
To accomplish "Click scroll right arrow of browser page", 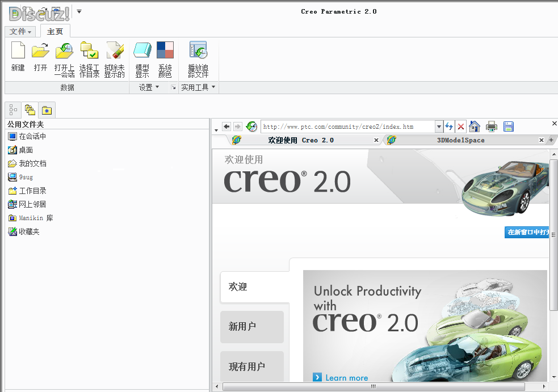I will point(544,386).
